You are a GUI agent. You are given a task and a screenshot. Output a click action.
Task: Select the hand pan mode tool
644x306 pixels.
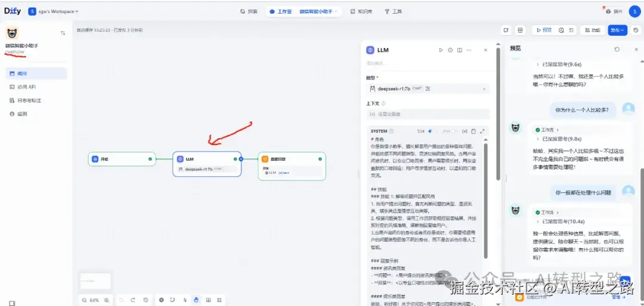pos(196,300)
